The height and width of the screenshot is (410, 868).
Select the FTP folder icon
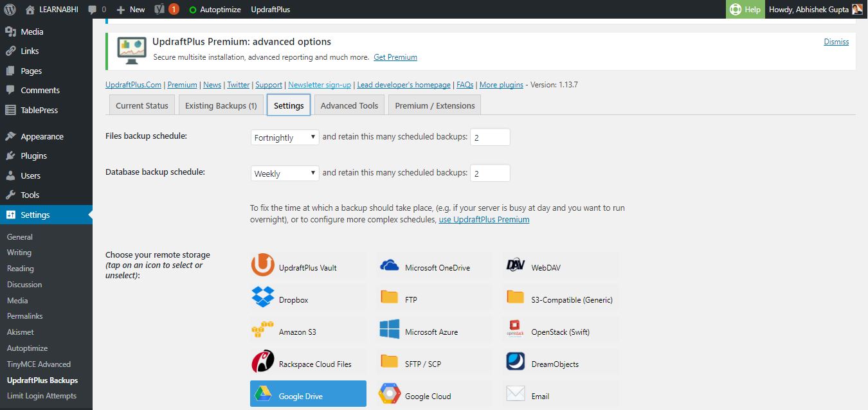click(x=390, y=298)
